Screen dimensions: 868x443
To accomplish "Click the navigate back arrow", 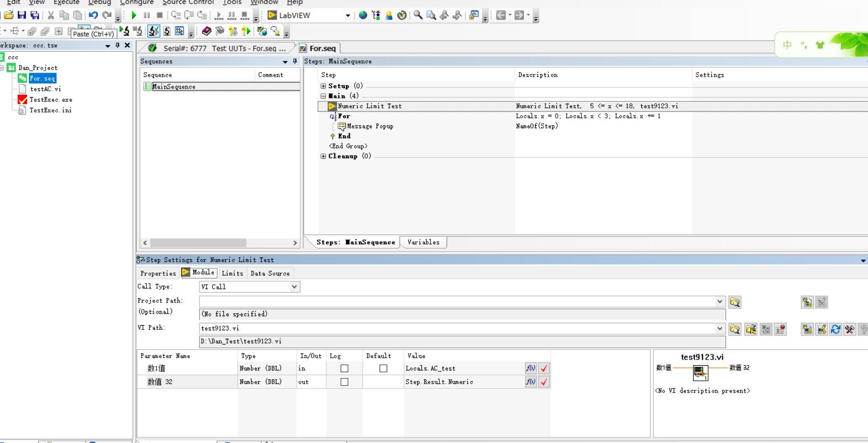I will pyautogui.click(x=501, y=15).
